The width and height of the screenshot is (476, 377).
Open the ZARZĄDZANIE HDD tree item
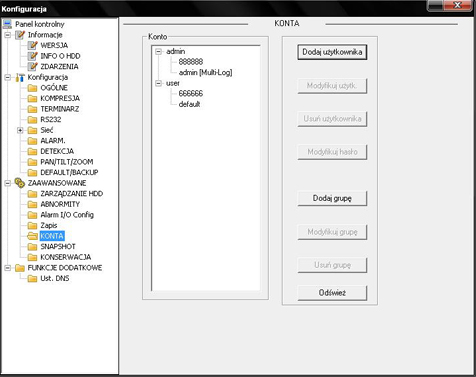point(72,194)
